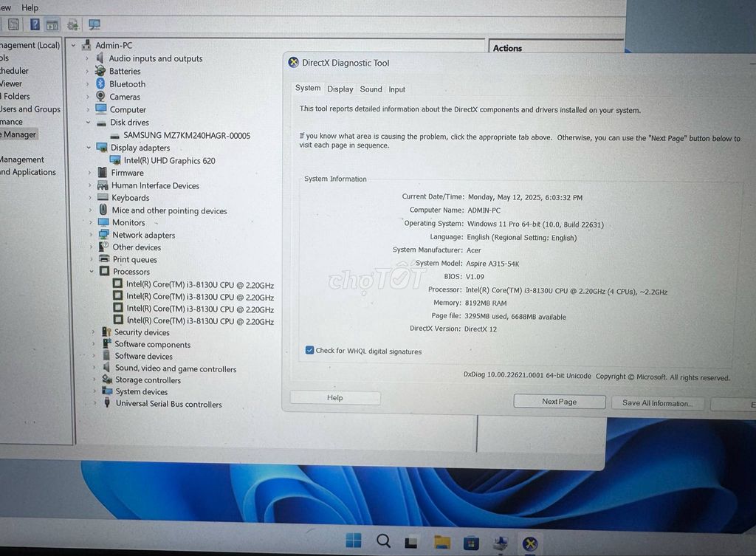Click the Security devices key icon

pyautogui.click(x=106, y=332)
